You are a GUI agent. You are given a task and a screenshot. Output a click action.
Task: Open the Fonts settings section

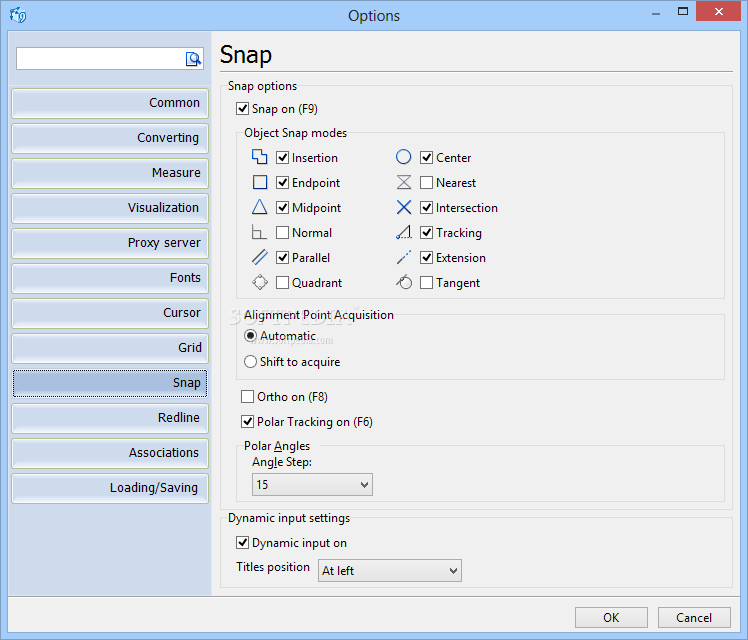(x=110, y=278)
